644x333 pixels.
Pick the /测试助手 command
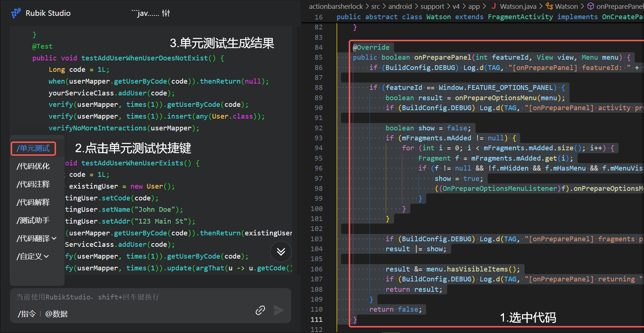point(33,220)
